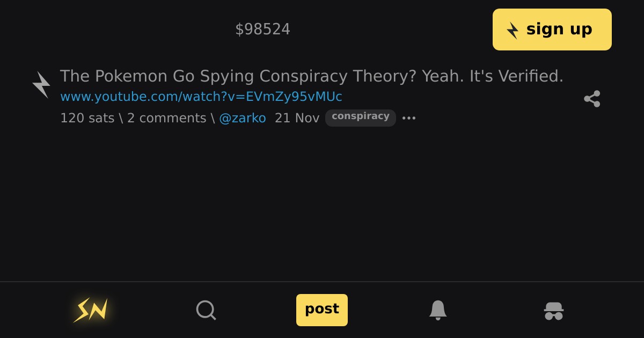Open the 2 comments link
Screen dimensions: 644x338
pyautogui.click(x=167, y=118)
